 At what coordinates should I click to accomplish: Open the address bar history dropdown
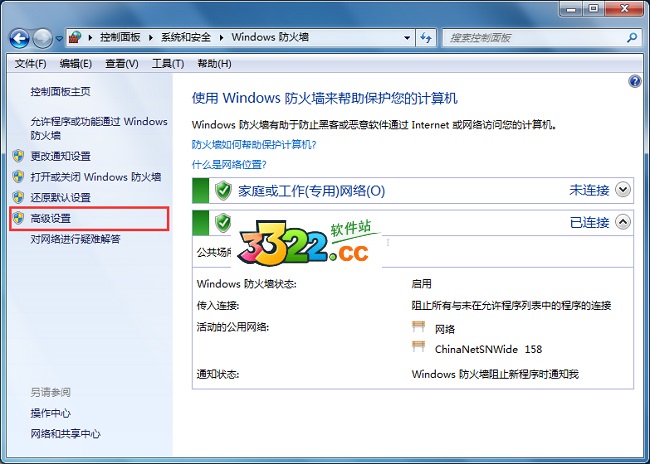tap(407, 38)
